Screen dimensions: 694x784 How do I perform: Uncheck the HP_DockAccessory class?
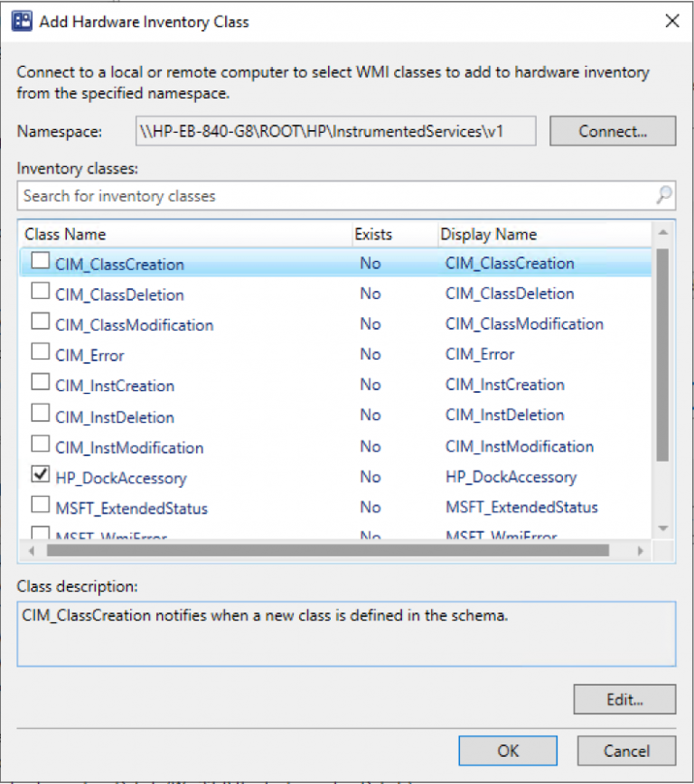pos(40,473)
